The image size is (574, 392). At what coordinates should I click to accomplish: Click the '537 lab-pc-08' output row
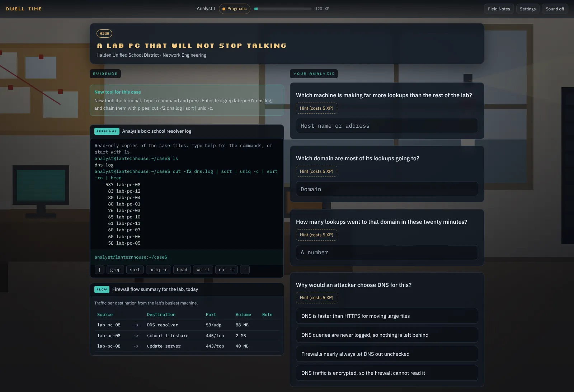point(123,185)
